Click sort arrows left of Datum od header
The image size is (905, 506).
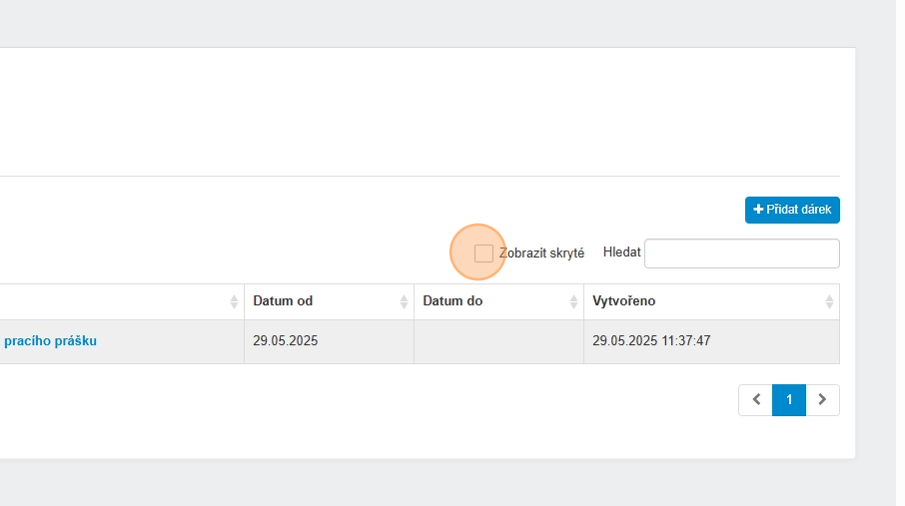coord(234,301)
